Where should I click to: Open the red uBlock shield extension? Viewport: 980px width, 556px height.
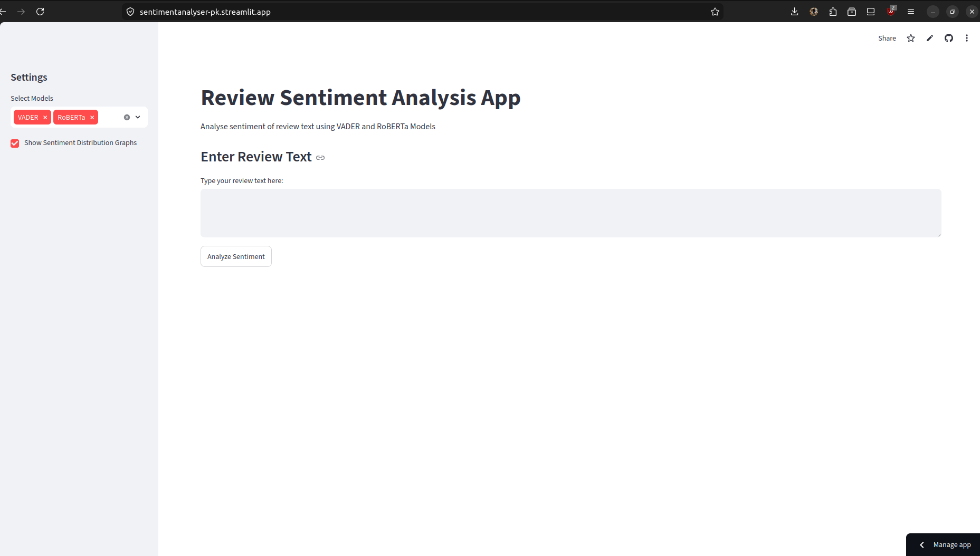(891, 11)
